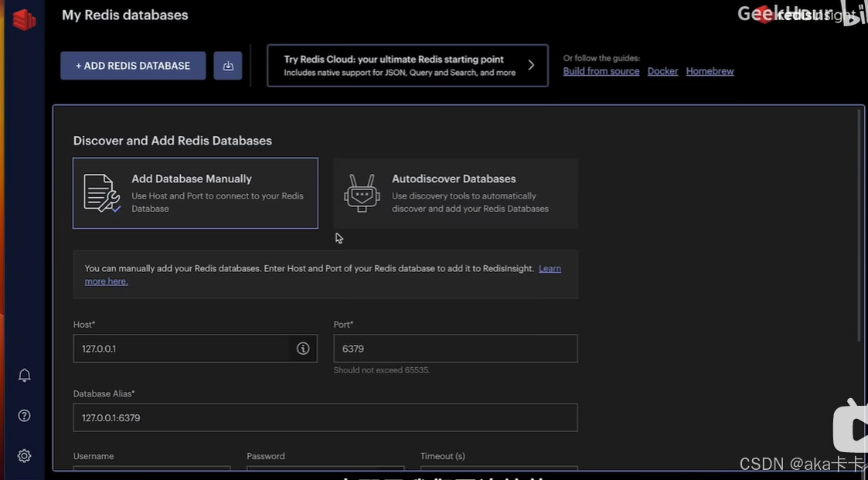Select the Autodiscover Databases card
Image resolution: width=868 pixels, height=480 pixels.
455,193
